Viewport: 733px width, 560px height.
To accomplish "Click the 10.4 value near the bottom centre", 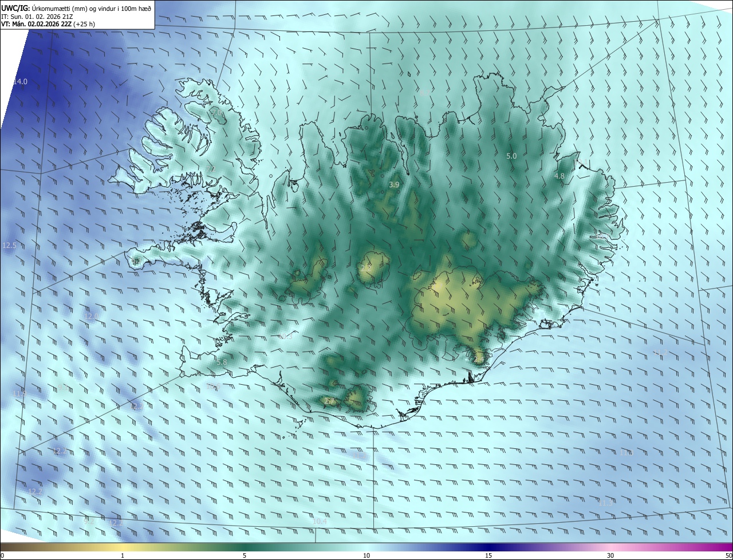I will [x=320, y=521].
